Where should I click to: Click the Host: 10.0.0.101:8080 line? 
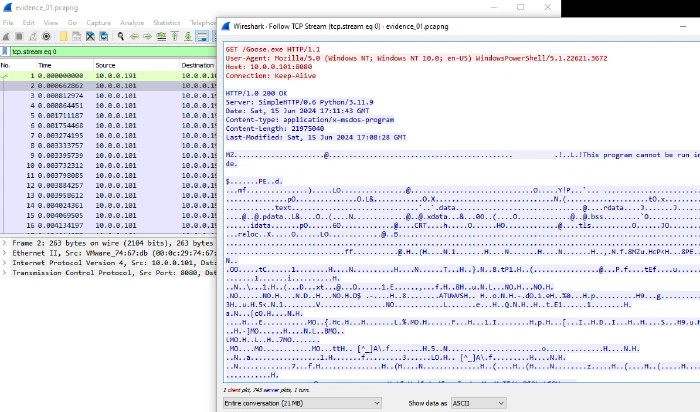tap(269, 67)
